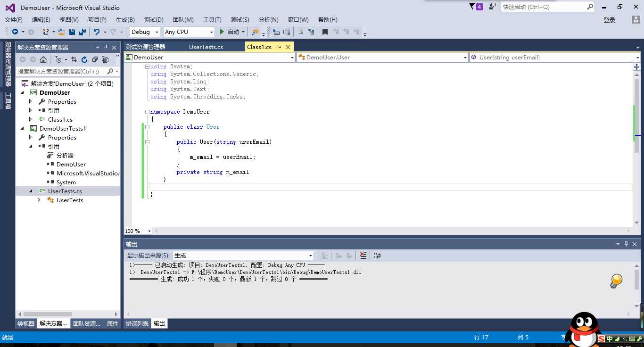This screenshot has width=644, height=347.
Task: Open the User(string userEmail) member dropdown
Action: [555, 57]
